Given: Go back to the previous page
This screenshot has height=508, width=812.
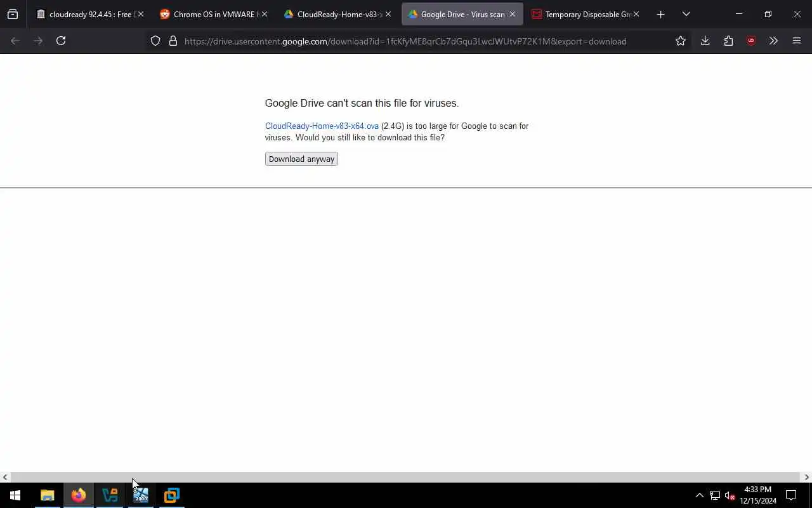Looking at the screenshot, I should point(15,41).
